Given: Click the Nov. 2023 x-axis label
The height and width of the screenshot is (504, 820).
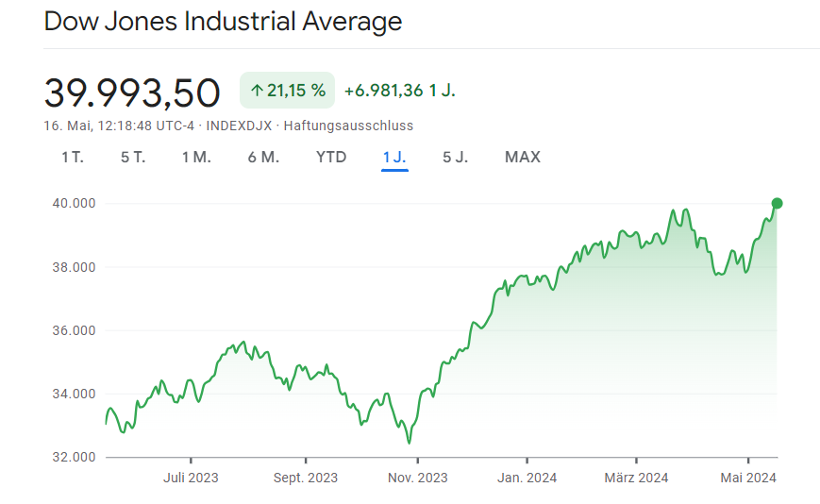Looking at the screenshot, I should [x=418, y=478].
